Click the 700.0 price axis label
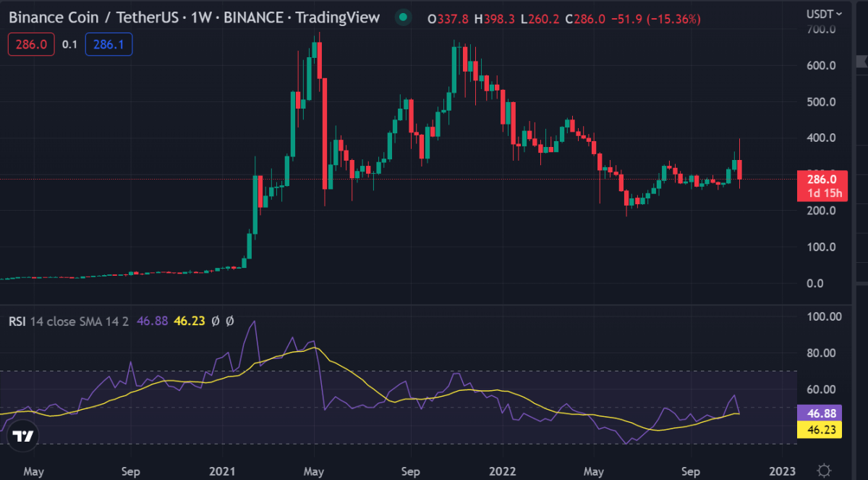Screen dimensions: 868x480 [822, 30]
